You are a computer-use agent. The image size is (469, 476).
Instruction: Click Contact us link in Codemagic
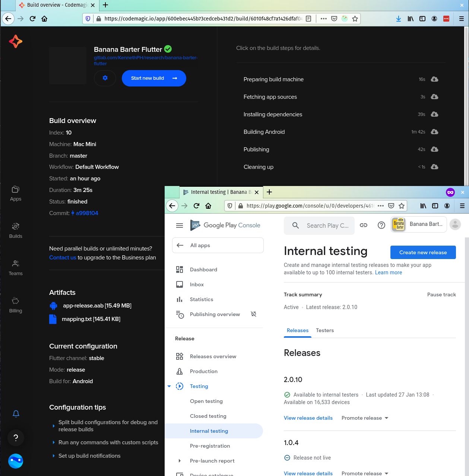[63, 258]
